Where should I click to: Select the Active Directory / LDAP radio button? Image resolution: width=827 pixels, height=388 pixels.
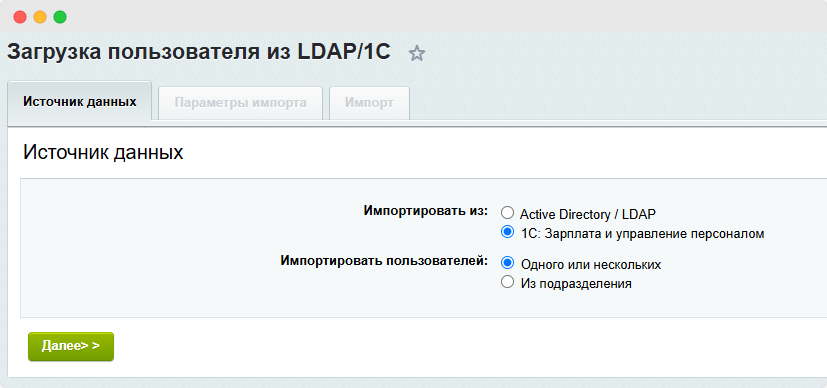point(507,213)
